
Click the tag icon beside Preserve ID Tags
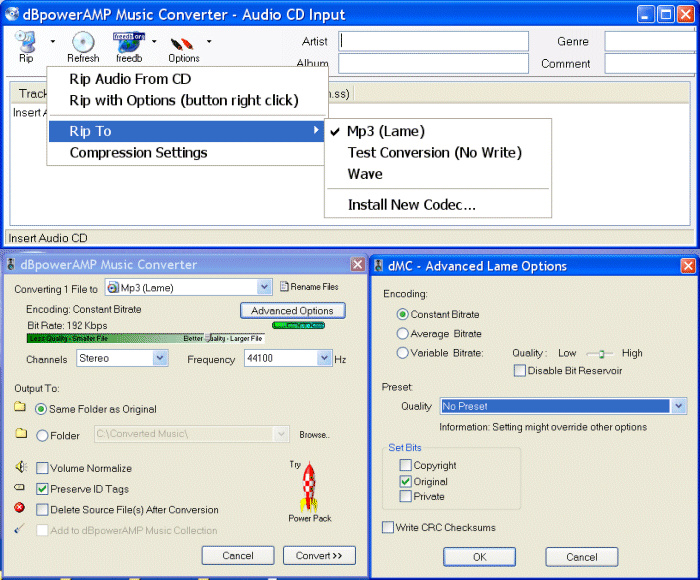click(20, 487)
